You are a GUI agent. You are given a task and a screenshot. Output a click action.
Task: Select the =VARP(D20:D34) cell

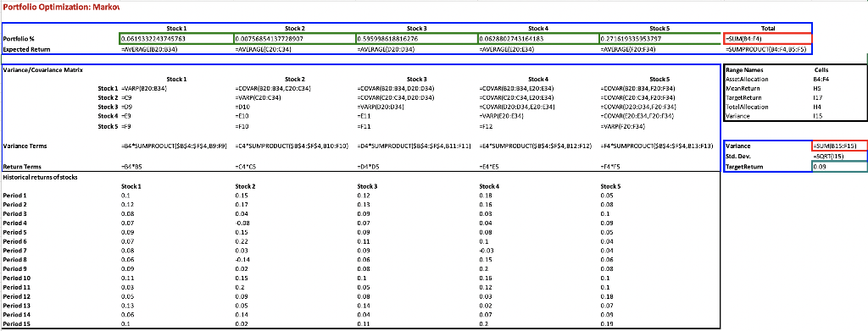(381, 107)
